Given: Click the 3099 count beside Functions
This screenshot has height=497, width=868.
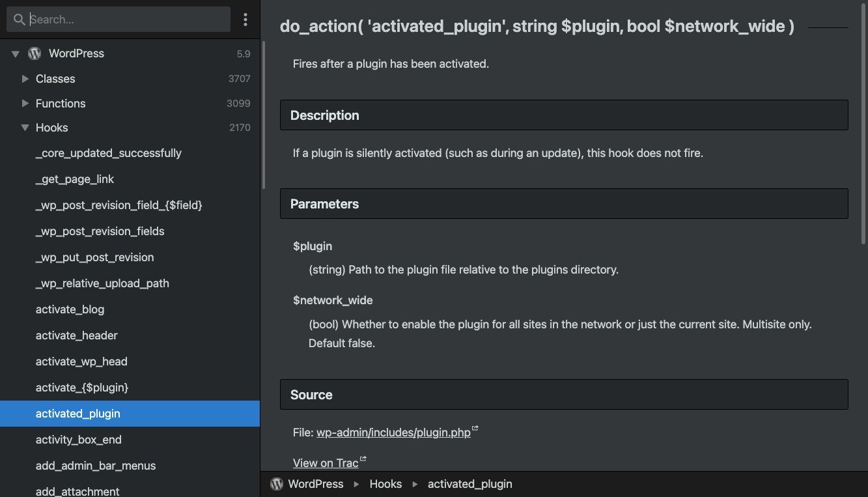Looking at the screenshot, I should coord(238,104).
